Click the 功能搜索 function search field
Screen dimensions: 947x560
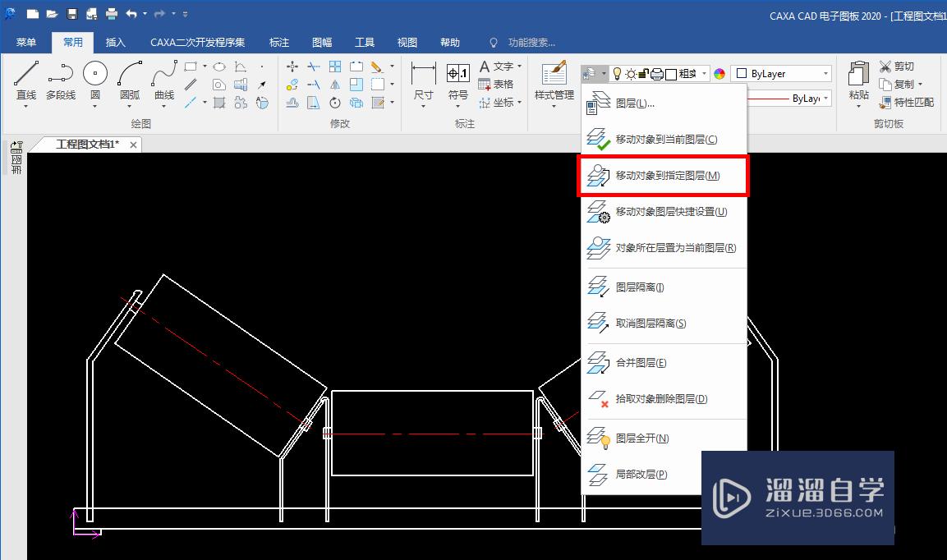pyautogui.click(x=531, y=42)
